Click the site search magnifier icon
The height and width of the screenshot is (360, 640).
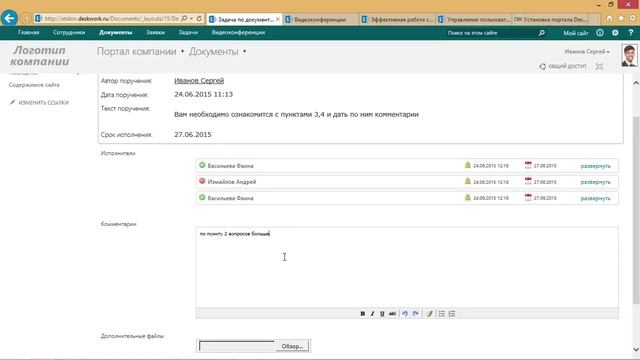point(542,33)
